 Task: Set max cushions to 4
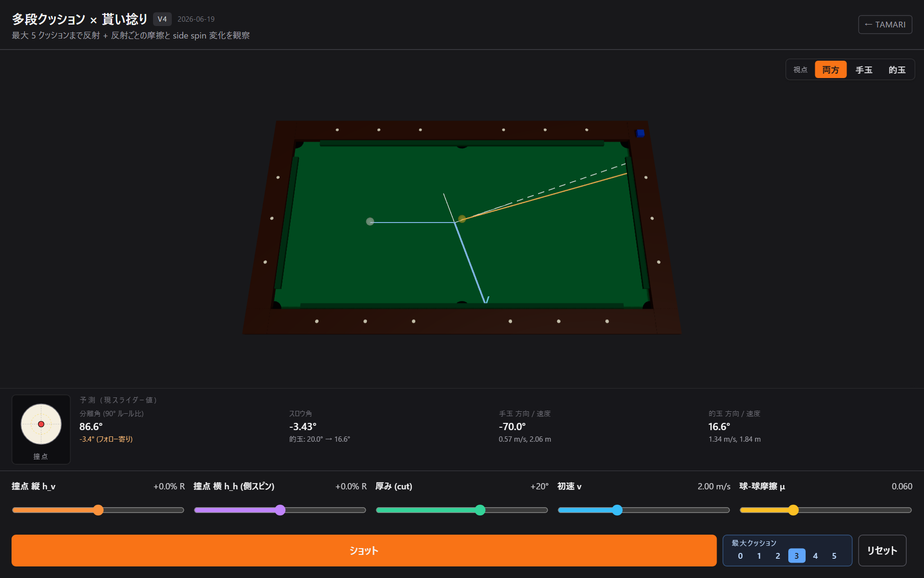815,556
